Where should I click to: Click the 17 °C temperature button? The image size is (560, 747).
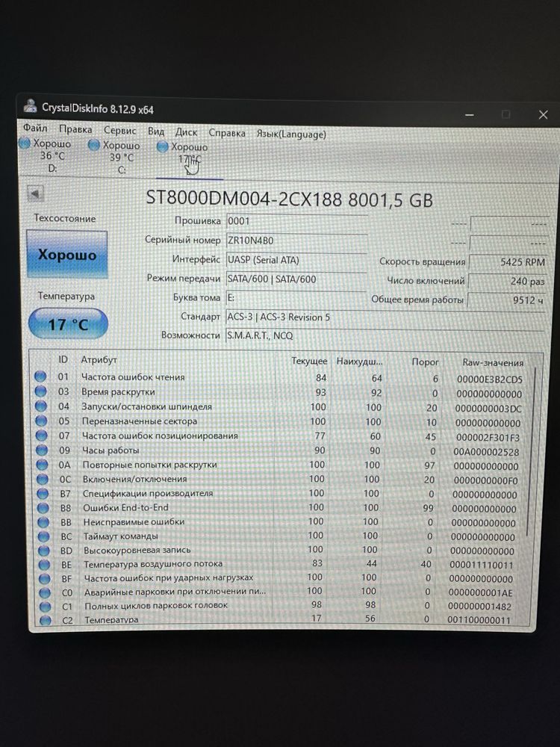(x=68, y=324)
